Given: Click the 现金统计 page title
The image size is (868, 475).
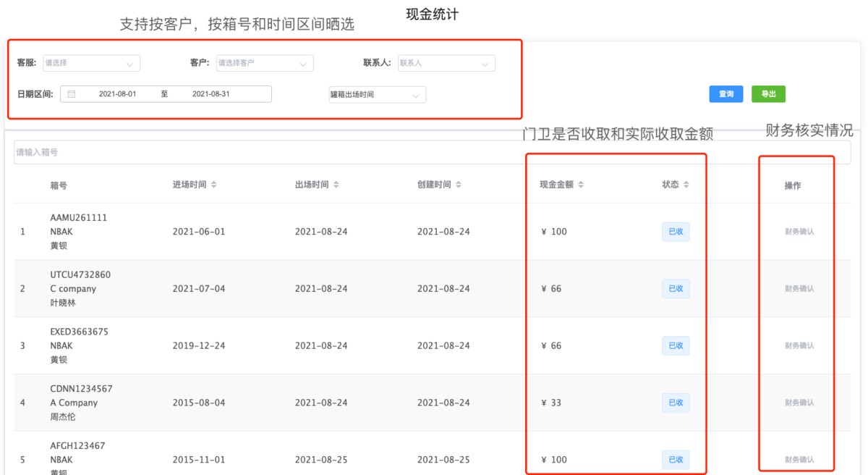Looking at the screenshot, I should 433,14.
